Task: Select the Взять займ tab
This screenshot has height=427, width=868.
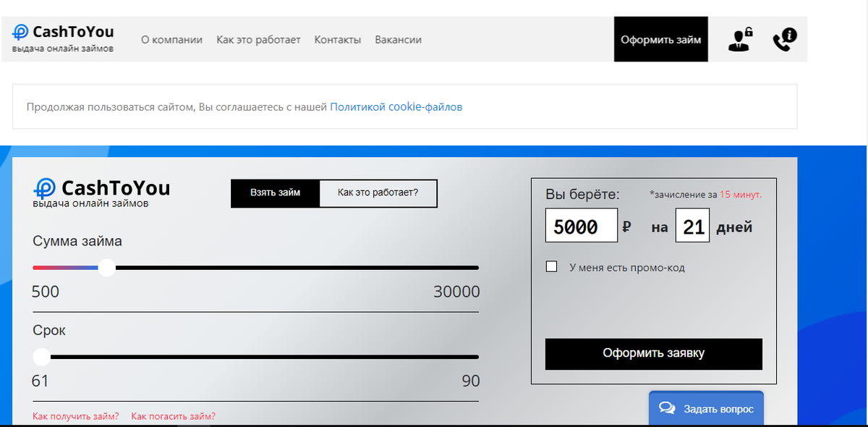Action: click(275, 193)
